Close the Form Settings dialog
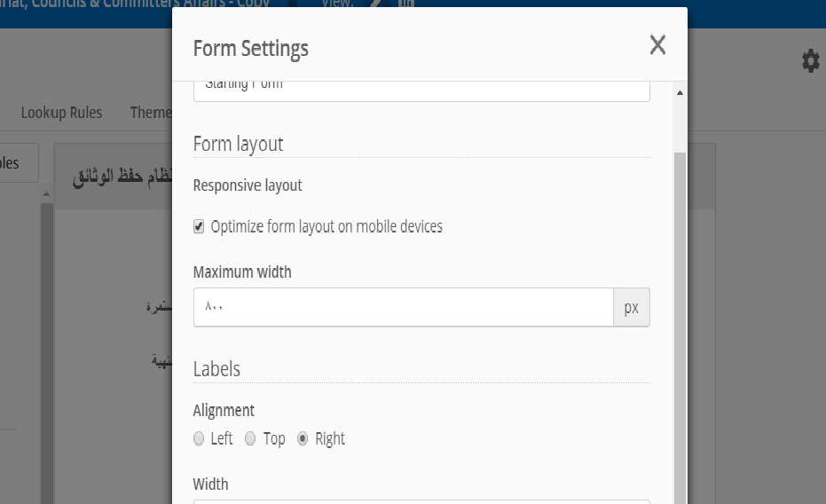Screen dimensions: 826x504 tap(657, 44)
